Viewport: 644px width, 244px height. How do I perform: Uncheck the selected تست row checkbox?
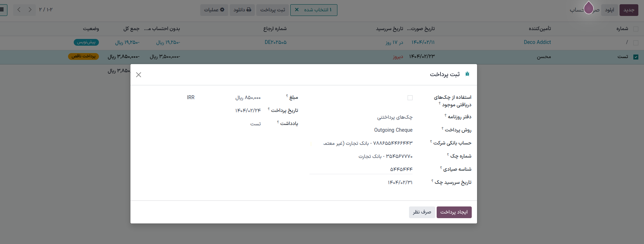pyautogui.click(x=636, y=57)
